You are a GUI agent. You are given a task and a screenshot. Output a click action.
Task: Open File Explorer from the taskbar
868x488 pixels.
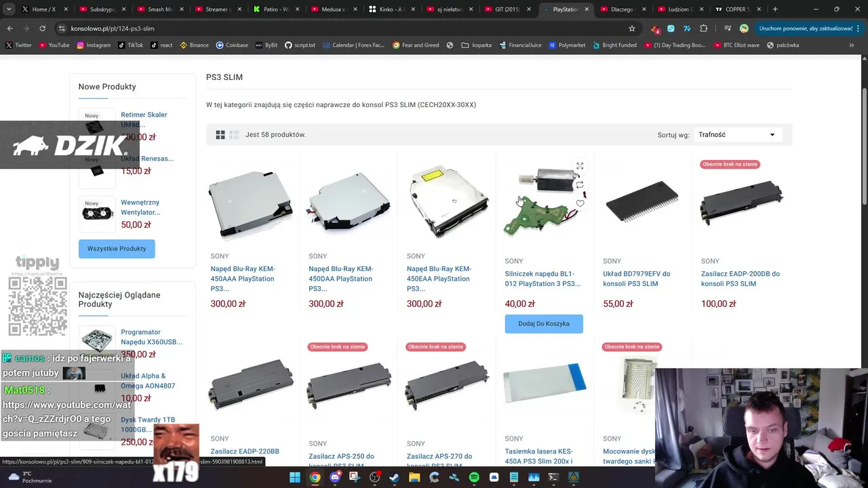tap(414, 477)
